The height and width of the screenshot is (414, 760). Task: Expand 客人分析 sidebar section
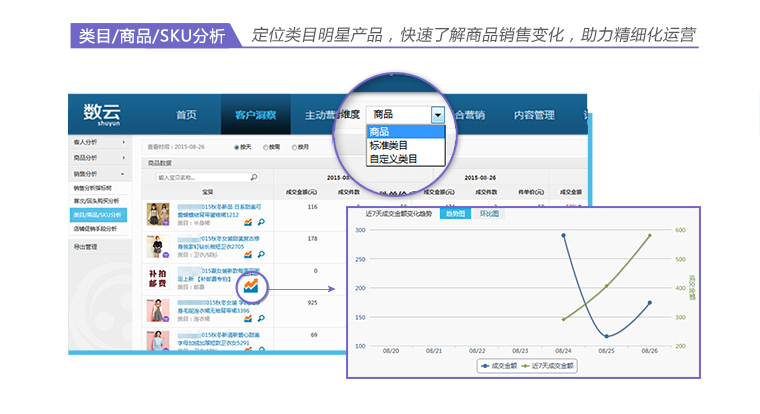coord(99,142)
